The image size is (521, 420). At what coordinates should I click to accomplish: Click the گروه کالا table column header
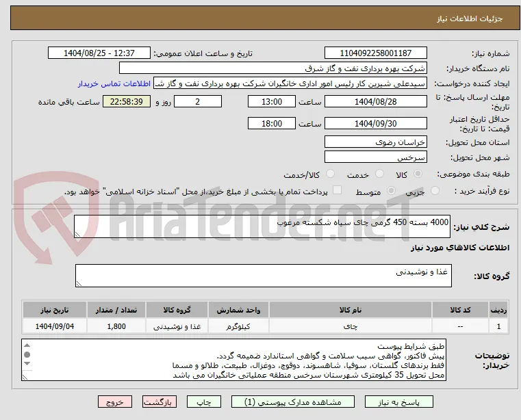point(177,310)
